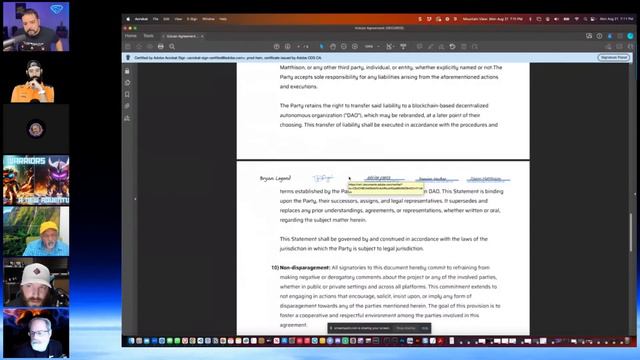Go to next page with down arrow
The height and width of the screenshot is (360, 640).
pos(288,47)
